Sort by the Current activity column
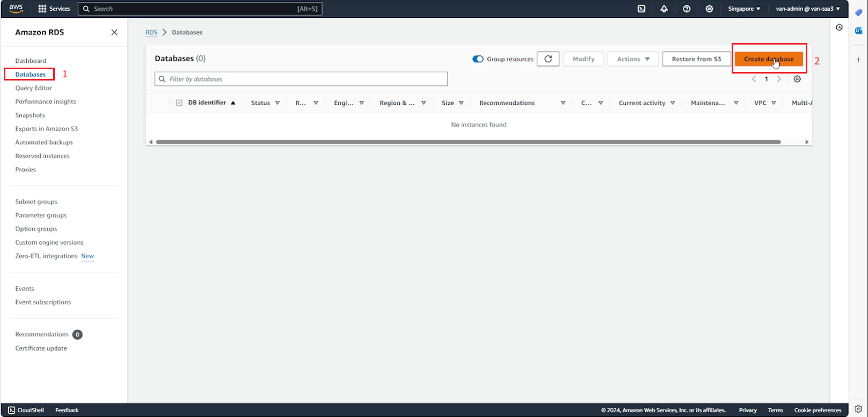 point(647,103)
